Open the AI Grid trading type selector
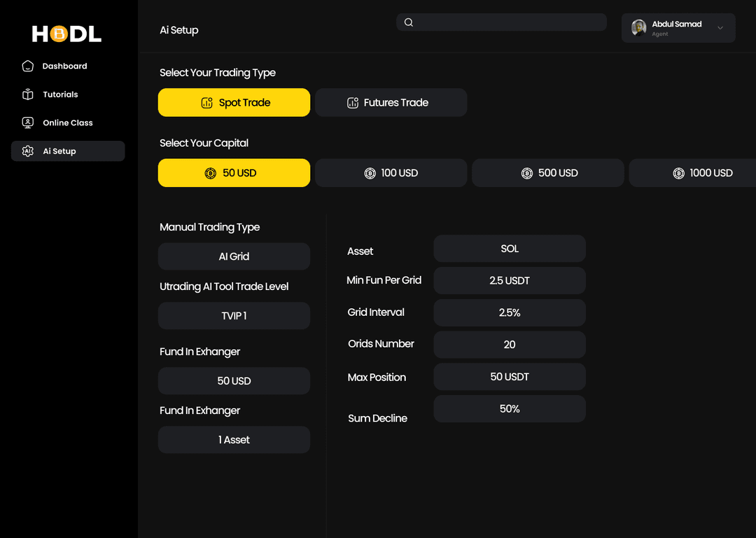The image size is (756, 538). (234, 256)
